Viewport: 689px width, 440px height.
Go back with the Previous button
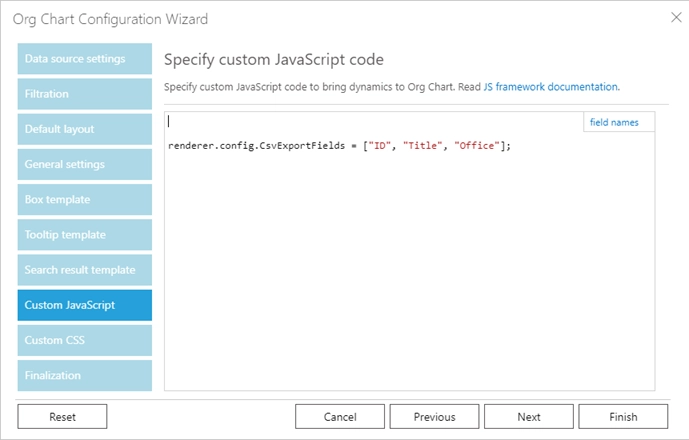(x=434, y=416)
